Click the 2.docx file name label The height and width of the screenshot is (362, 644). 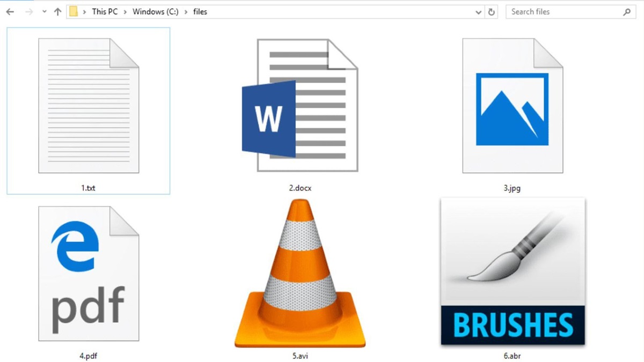[300, 188]
